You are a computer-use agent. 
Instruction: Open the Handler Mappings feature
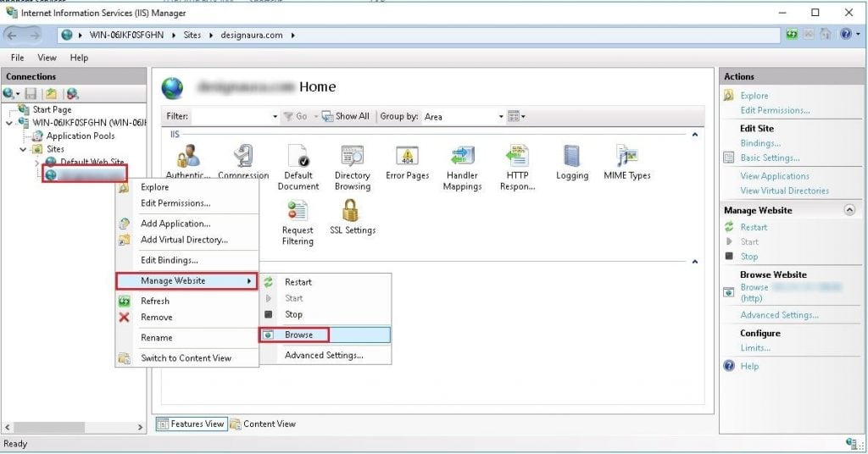[462, 168]
